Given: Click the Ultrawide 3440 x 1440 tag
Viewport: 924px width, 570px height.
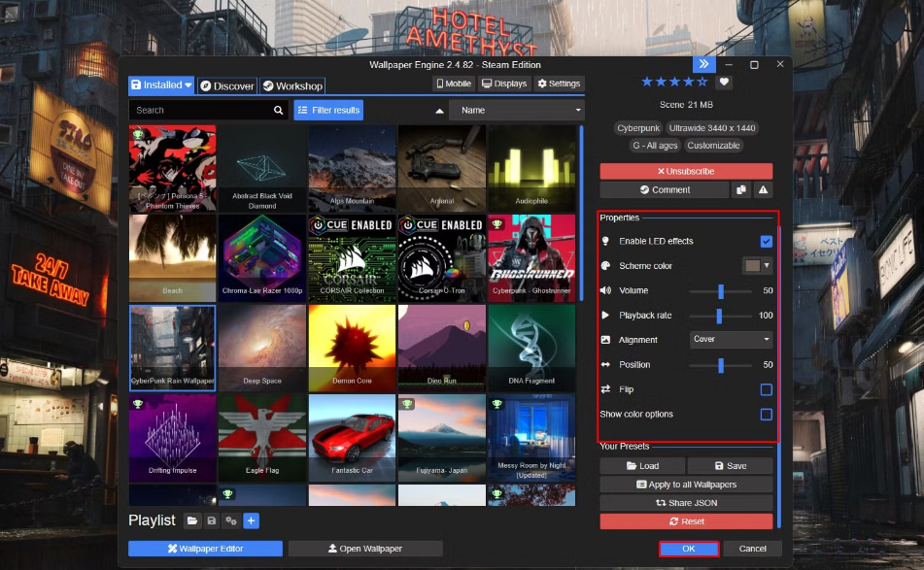Looking at the screenshot, I should pyautogui.click(x=712, y=128).
